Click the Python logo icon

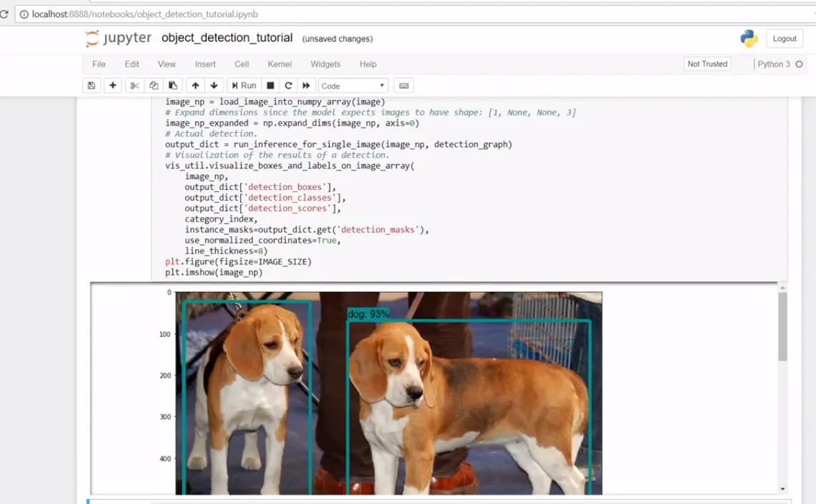pyautogui.click(x=749, y=39)
